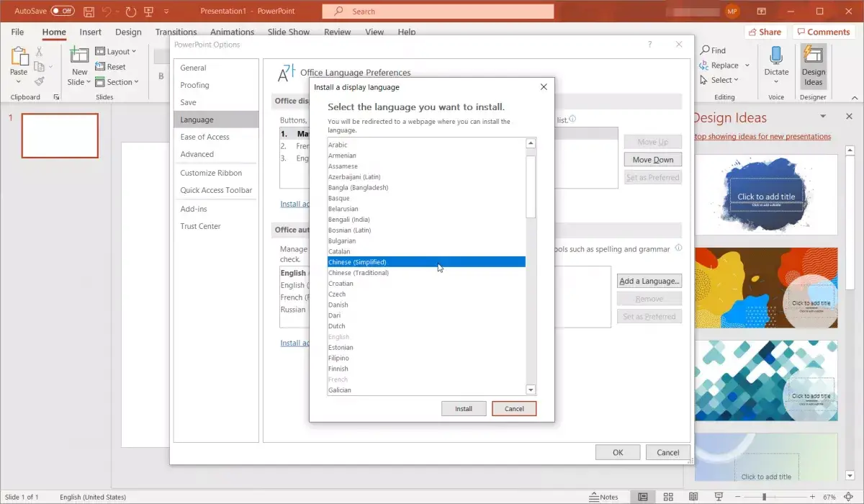
Task: Toggle the Design Ideas ribbon button
Action: 814,66
